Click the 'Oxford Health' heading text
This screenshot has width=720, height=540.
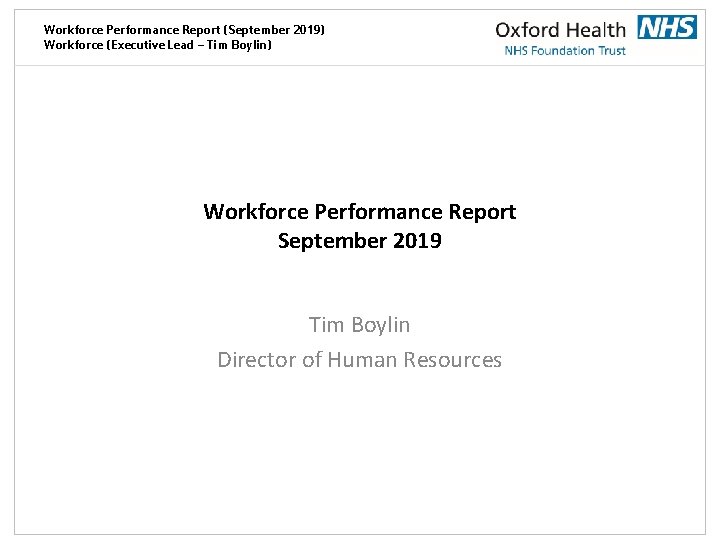pyautogui.click(x=560, y=30)
